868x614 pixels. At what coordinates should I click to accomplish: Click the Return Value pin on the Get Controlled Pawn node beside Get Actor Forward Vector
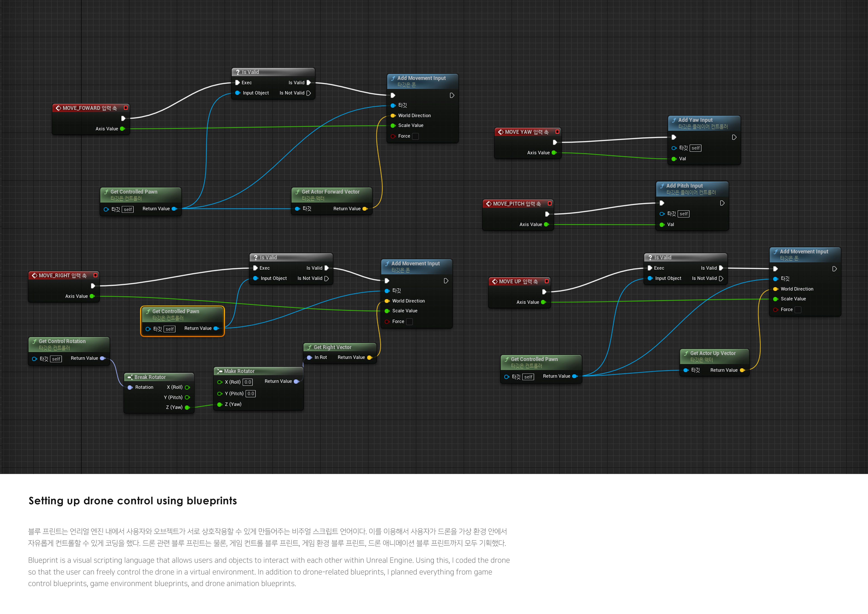[174, 209]
